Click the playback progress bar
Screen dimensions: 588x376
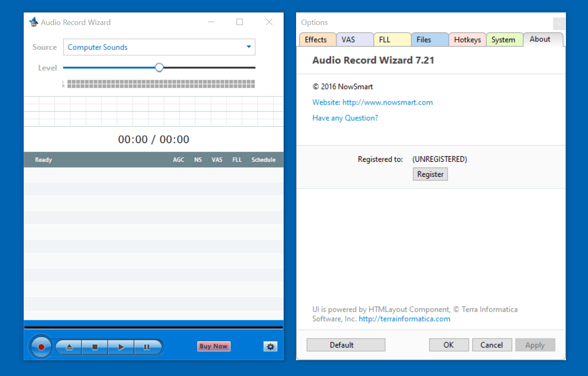[x=154, y=328]
